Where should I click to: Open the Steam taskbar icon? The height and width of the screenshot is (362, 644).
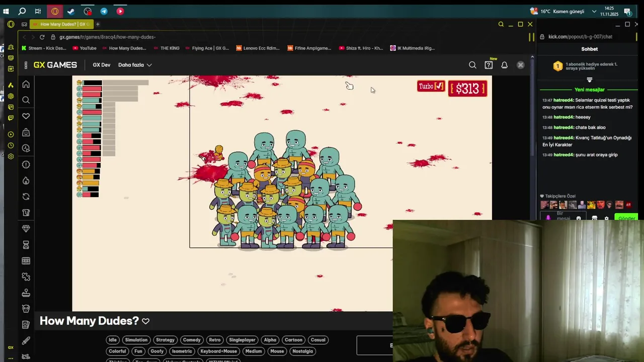[x=71, y=11]
